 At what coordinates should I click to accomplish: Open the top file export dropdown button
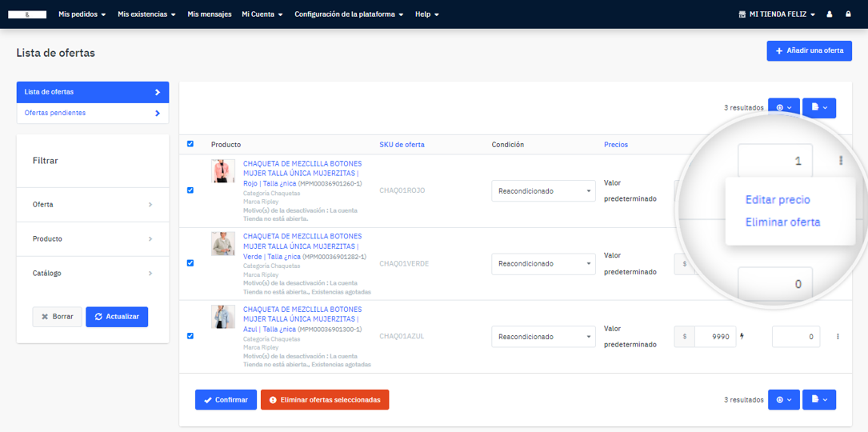(x=819, y=108)
